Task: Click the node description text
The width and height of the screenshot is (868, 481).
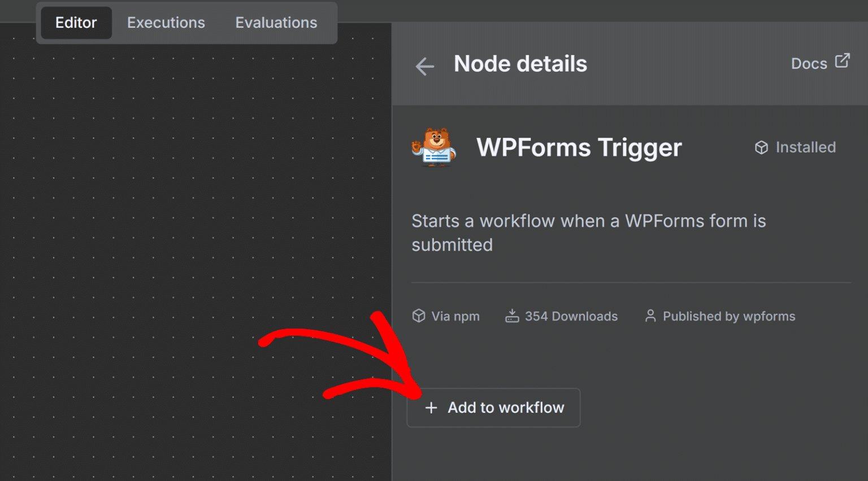Action: (589, 233)
